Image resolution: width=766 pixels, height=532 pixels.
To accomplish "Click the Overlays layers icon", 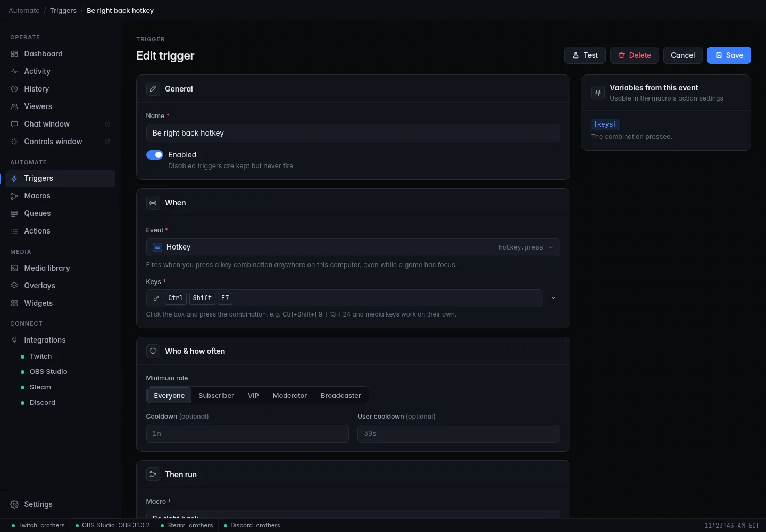I will pyautogui.click(x=14, y=286).
